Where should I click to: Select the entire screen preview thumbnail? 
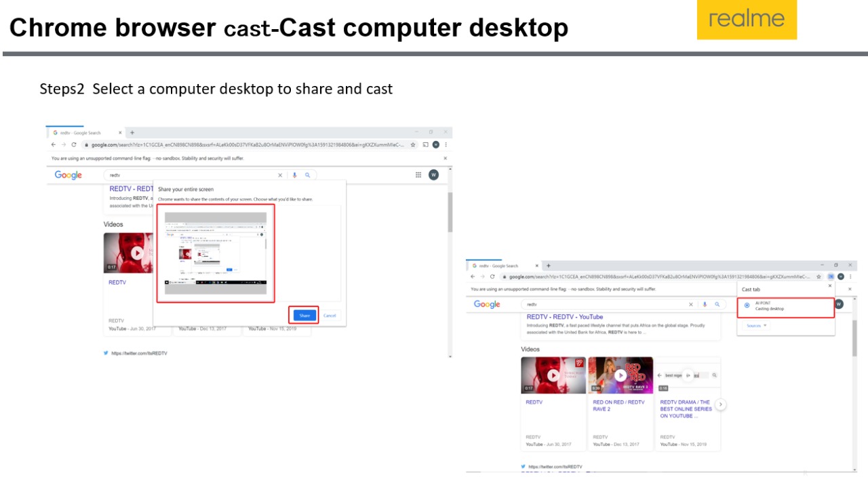(x=216, y=253)
